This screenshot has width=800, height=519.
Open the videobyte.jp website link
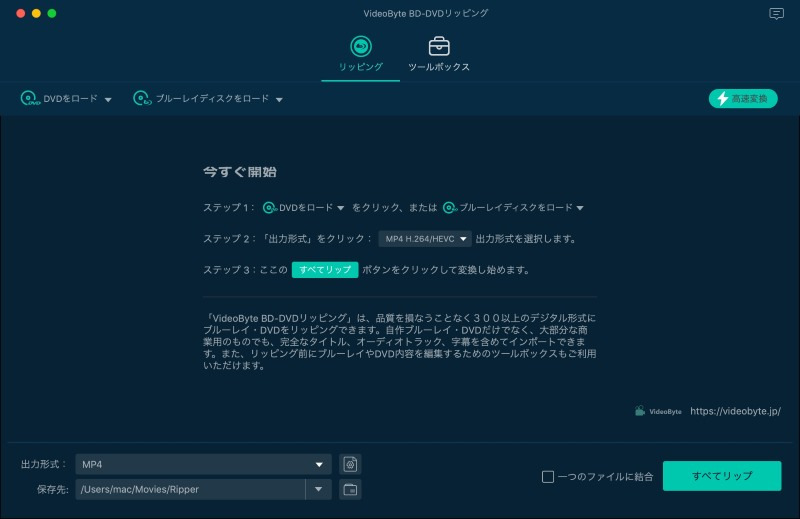[x=735, y=411]
